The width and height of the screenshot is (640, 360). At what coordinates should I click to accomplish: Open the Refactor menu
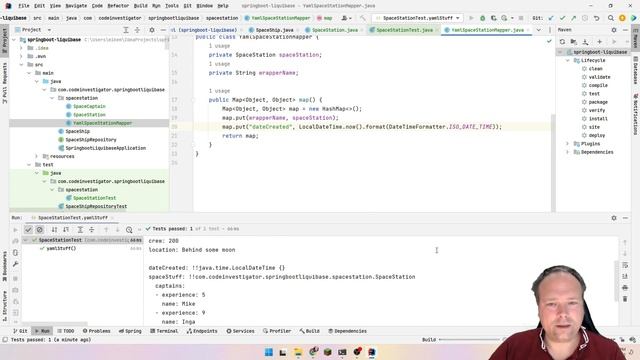click(x=118, y=6)
